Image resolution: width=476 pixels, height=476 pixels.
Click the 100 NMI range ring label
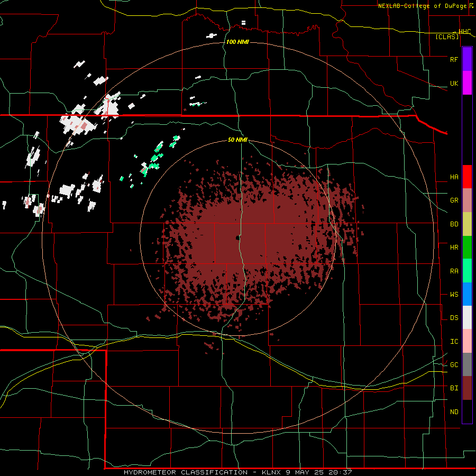pos(237,42)
